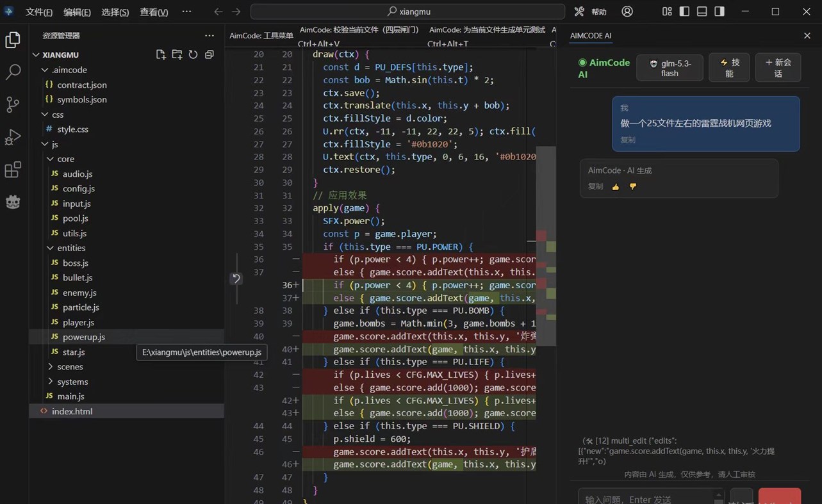The height and width of the screenshot is (504, 822).
Task: Open the customize layout icon
Action: pyautogui.click(x=668, y=12)
